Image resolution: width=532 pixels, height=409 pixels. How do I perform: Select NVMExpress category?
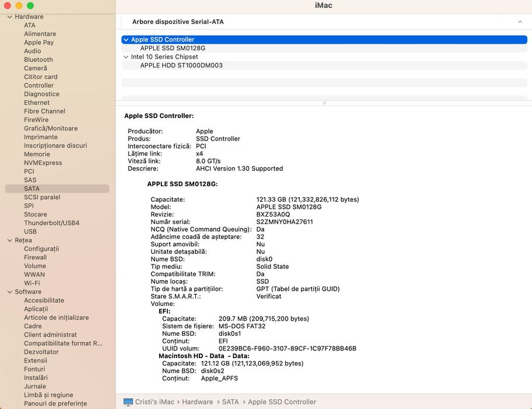[x=43, y=163]
